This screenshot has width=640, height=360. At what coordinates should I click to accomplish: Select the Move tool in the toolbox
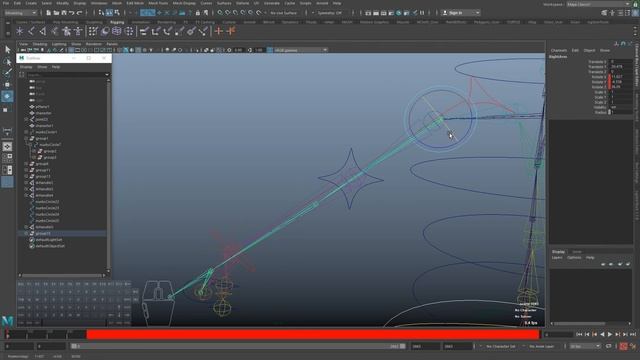[x=7, y=84]
